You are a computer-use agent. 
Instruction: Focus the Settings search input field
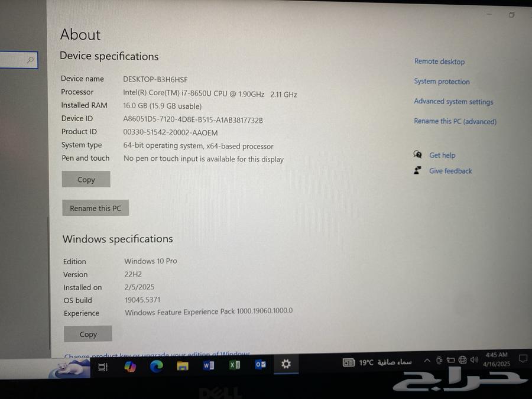[19, 60]
